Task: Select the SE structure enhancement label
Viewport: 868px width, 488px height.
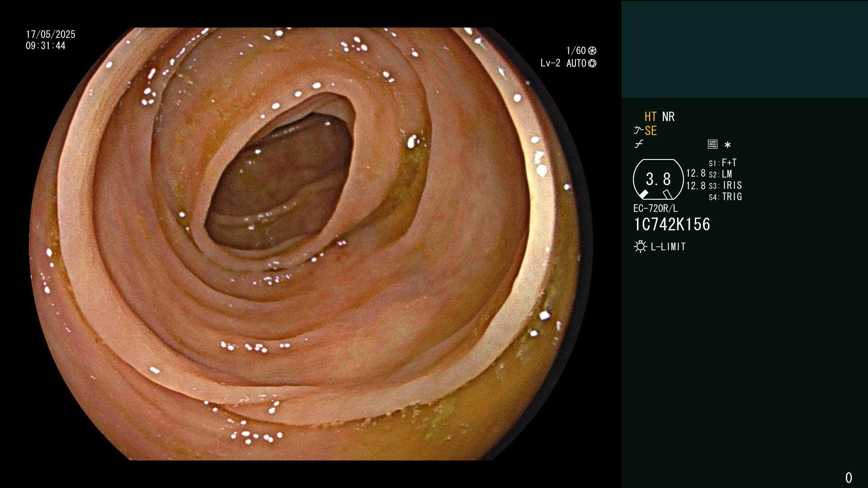Action: (x=651, y=131)
